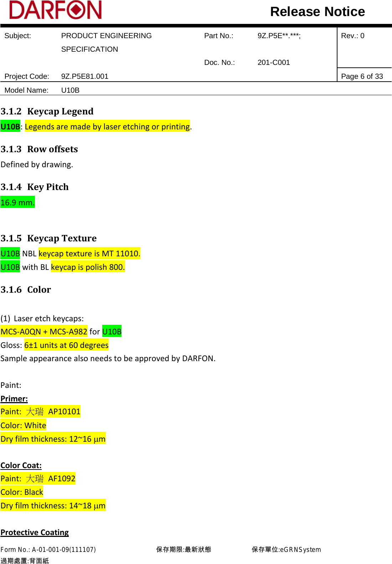Click 'Page 6 of 33' indicator
This screenshot has width=392, height=564.
point(362,76)
